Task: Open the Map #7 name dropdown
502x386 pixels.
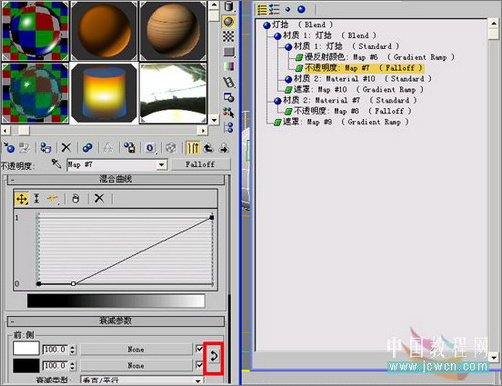Action: click(161, 165)
